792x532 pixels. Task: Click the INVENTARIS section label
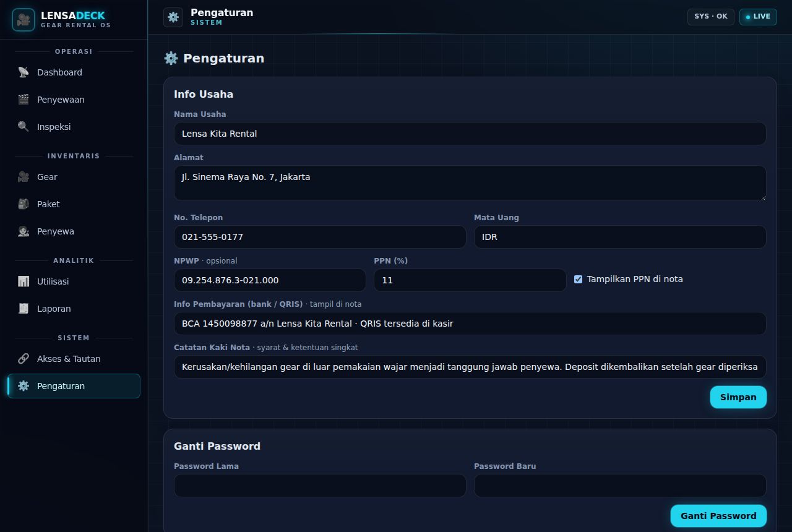74,156
